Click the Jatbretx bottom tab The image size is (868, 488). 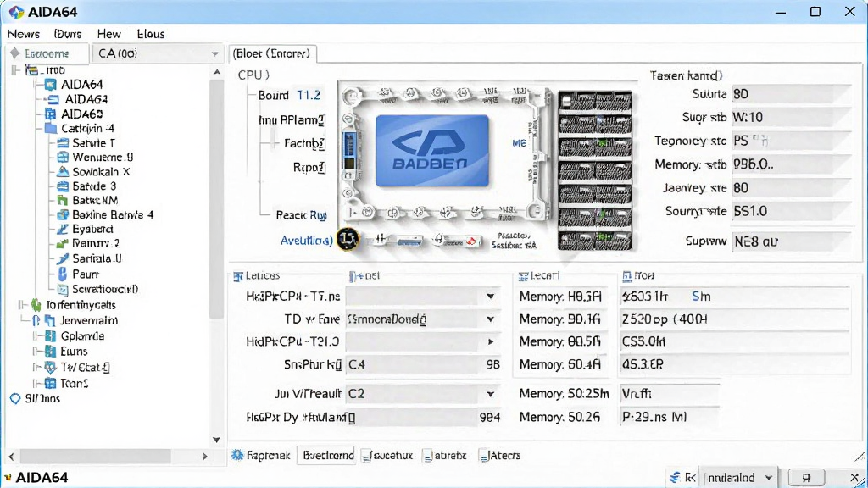click(x=444, y=455)
